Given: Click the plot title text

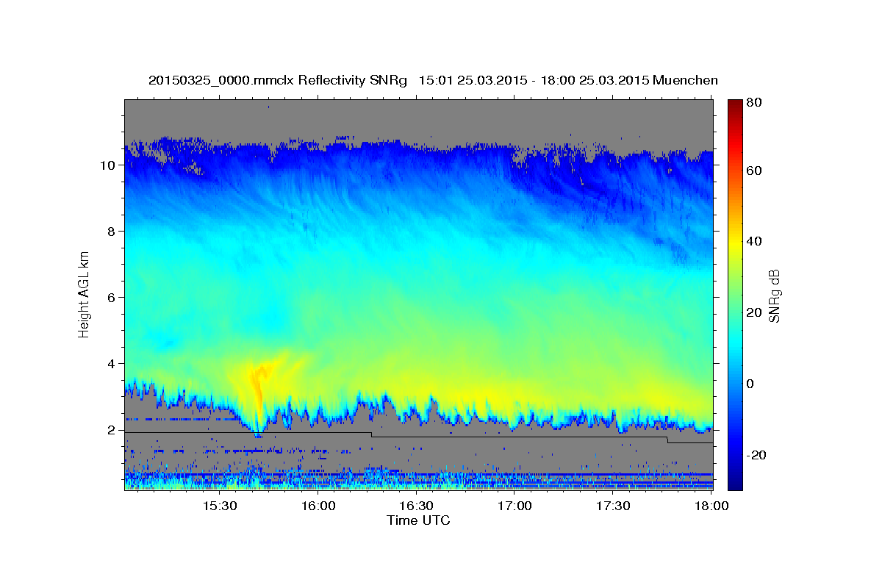Looking at the screenshot, I should (x=433, y=80).
